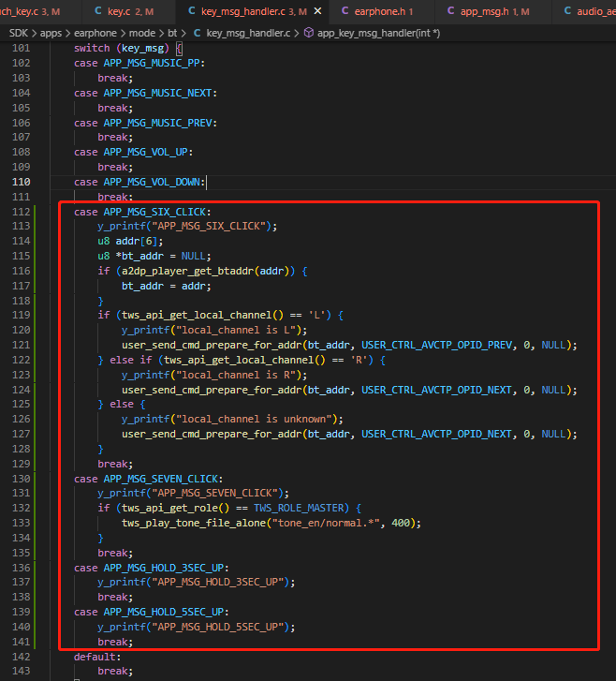The width and height of the screenshot is (616, 681).
Task: Click APP_MSG_SIX_CLICK on line 112
Action: [x=154, y=212]
